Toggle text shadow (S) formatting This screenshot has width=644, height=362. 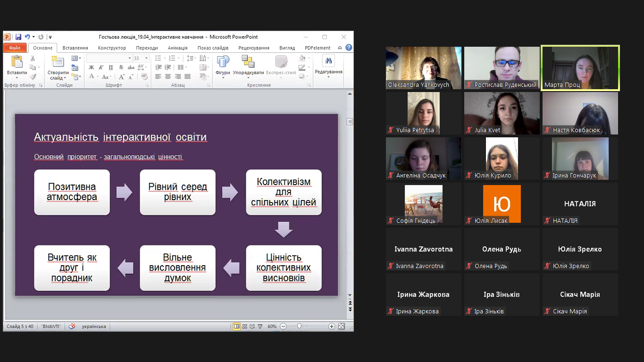tap(122, 67)
